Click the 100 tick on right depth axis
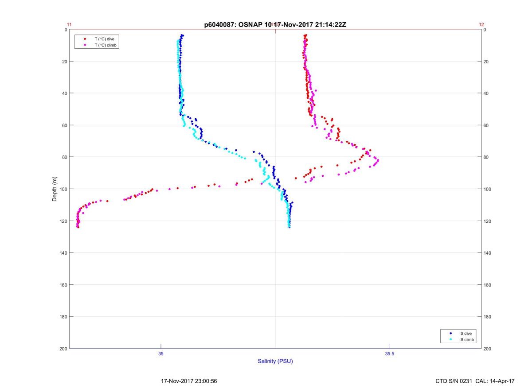532x392 pixels. point(488,189)
